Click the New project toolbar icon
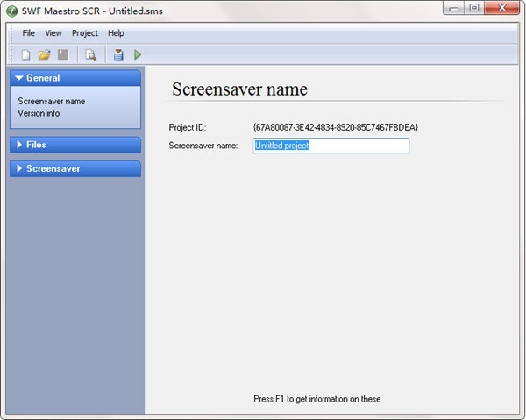Image resolution: width=526 pixels, height=420 pixels. (x=25, y=54)
